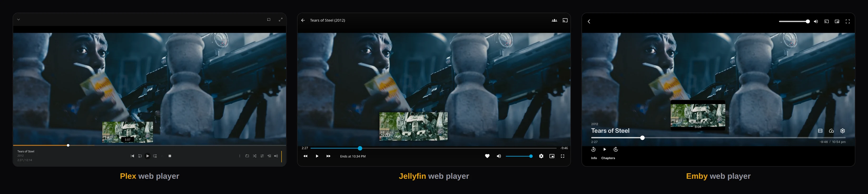This screenshot has width=868, height=194.
Task: Open the Plex play queue list icon
Action: (x=270, y=156)
